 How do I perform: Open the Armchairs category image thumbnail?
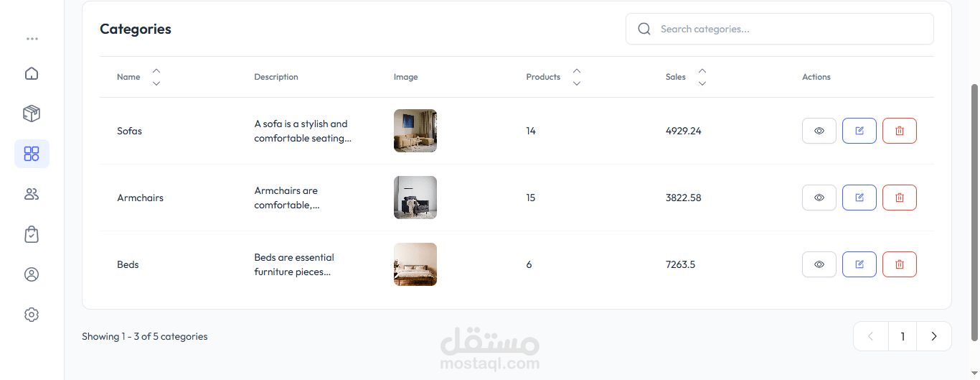415,198
